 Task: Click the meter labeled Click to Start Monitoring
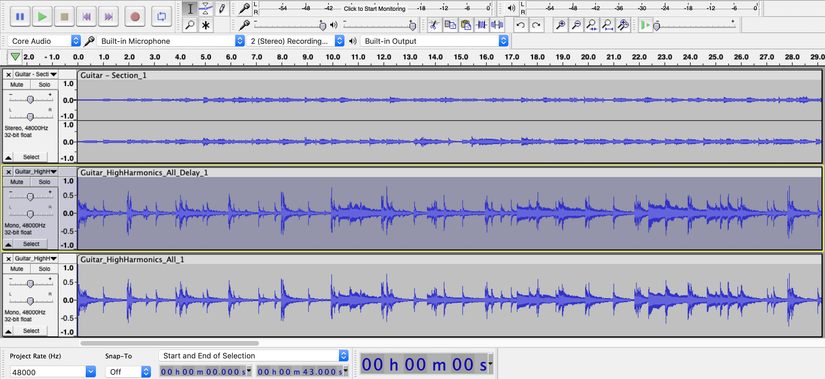375,9
